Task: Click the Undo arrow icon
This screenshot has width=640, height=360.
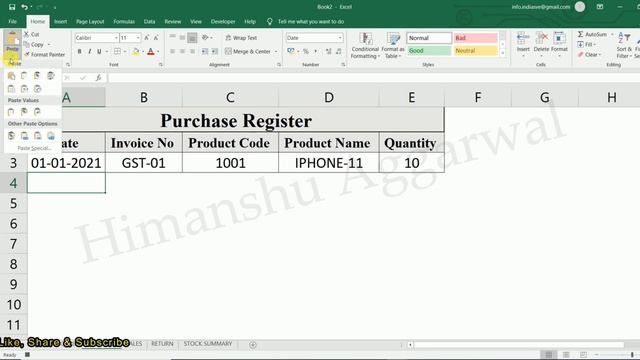Action: click(24, 7)
